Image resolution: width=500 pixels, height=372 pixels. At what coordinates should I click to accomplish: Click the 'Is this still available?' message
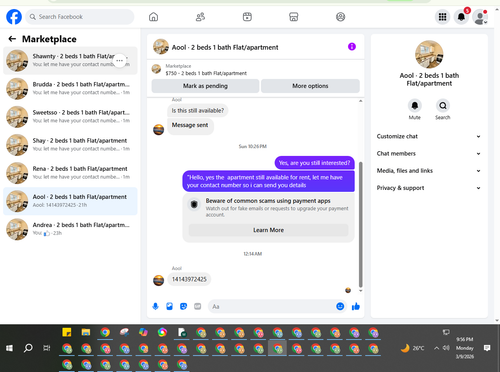click(198, 111)
